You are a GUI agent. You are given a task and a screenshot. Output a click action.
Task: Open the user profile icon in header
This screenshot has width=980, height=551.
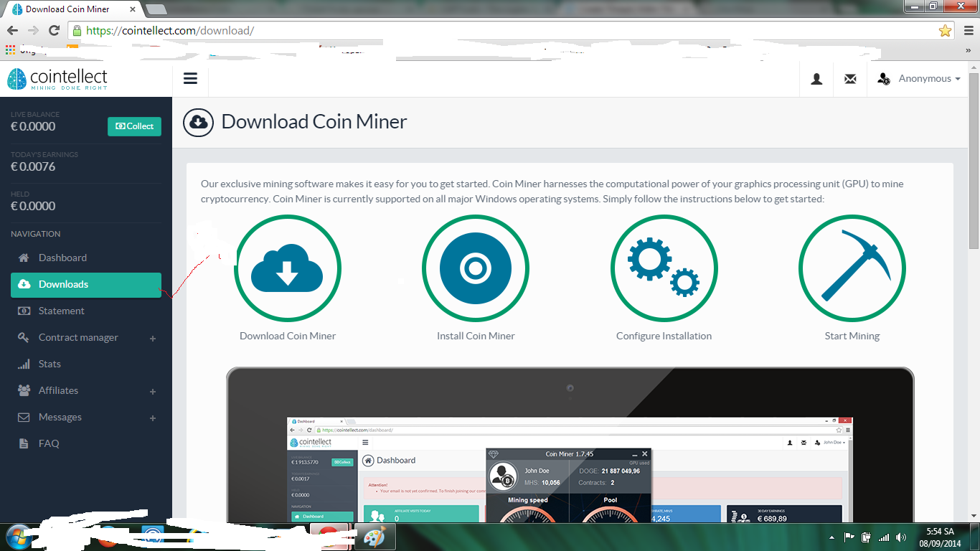tap(816, 79)
